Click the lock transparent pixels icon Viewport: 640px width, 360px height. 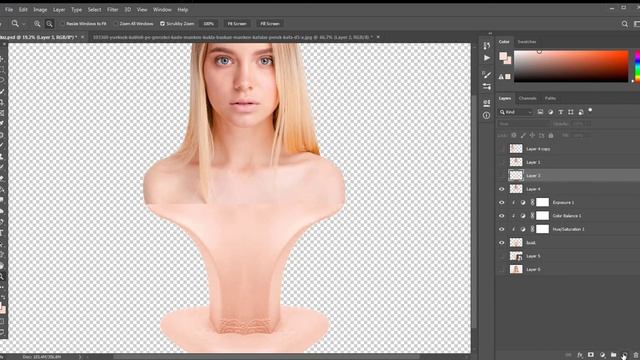click(514, 135)
